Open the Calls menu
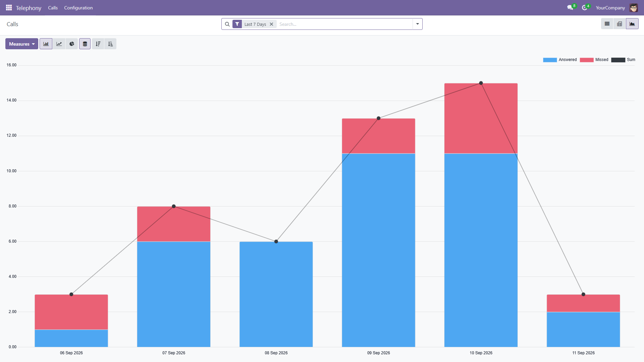 [x=53, y=7]
